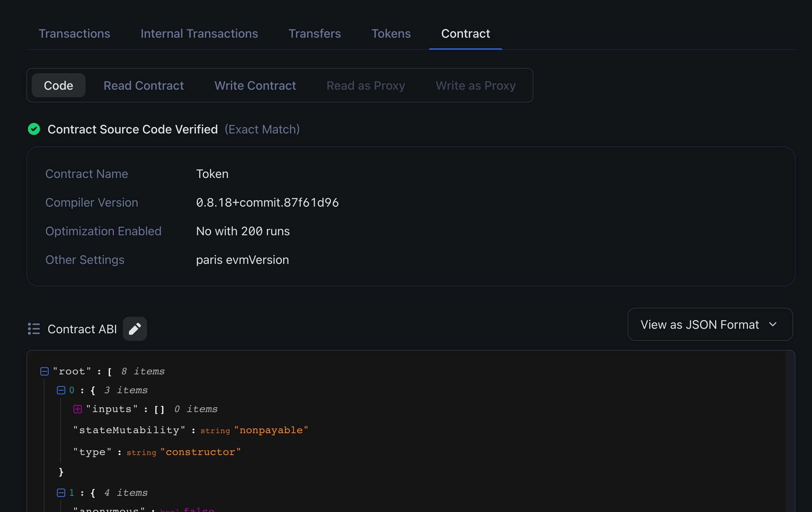Click the chevron on View as JSON Format
This screenshot has height=512, width=812.
773,324
